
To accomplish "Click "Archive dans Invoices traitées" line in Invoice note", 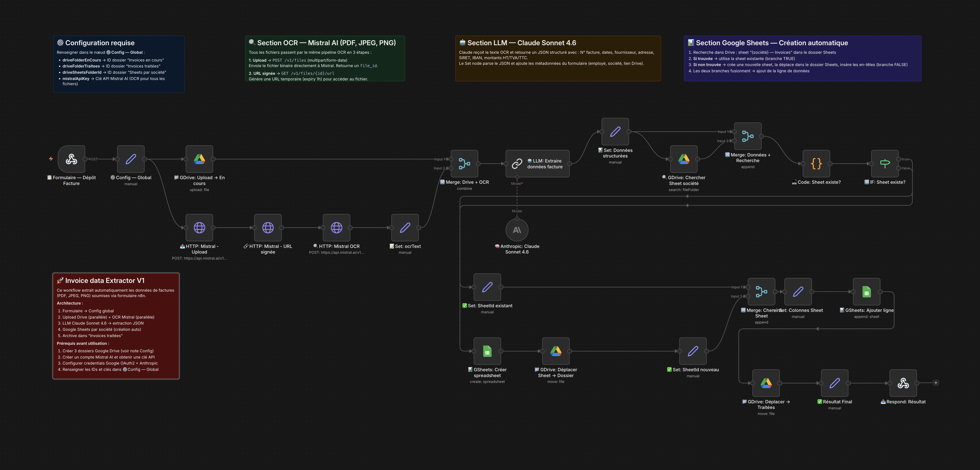I will click(x=92, y=336).
